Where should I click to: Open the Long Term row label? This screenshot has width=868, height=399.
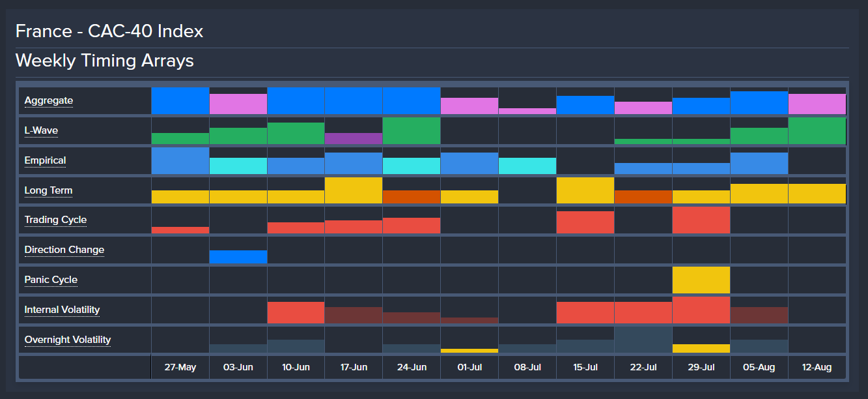pyautogui.click(x=49, y=190)
